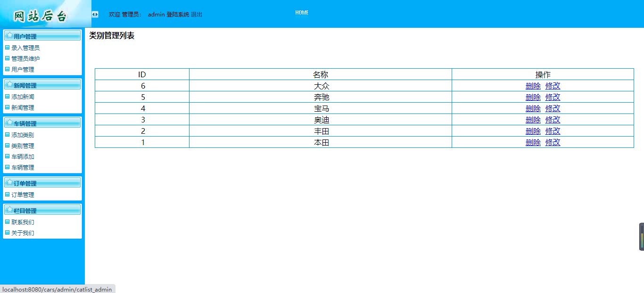Click the bullet icon next to 添加新闻
This screenshot has width=644, height=293.
[7, 97]
